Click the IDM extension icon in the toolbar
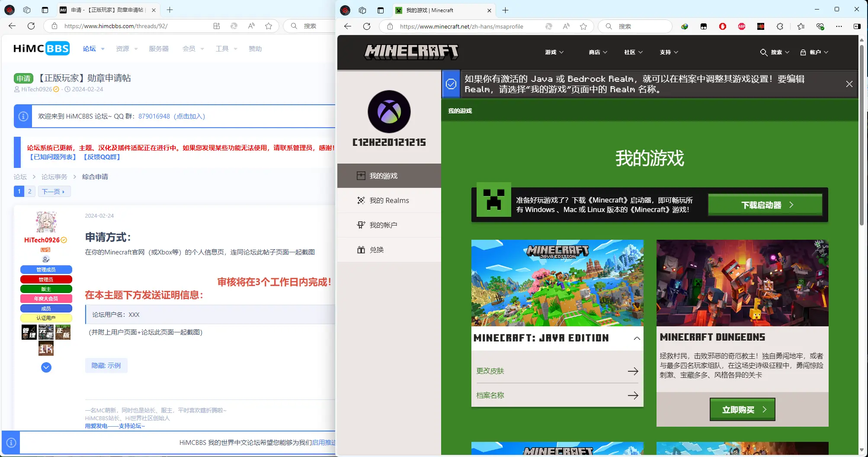868x457 pixels. [684, 26]
